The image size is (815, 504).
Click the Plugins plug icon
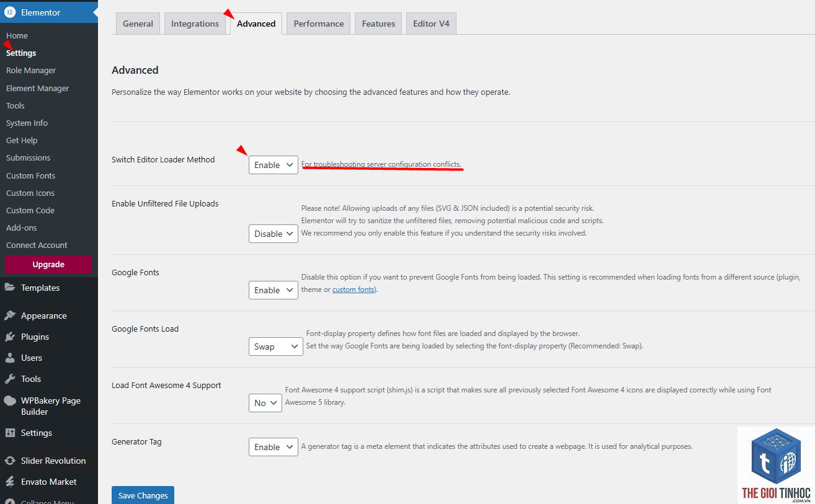[10, 337]
